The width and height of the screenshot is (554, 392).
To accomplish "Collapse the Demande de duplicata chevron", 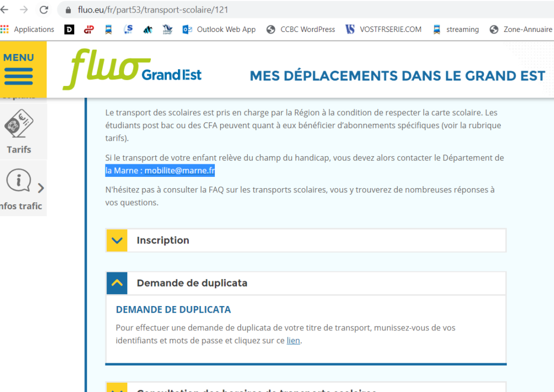I will click(x=117, y=283).
